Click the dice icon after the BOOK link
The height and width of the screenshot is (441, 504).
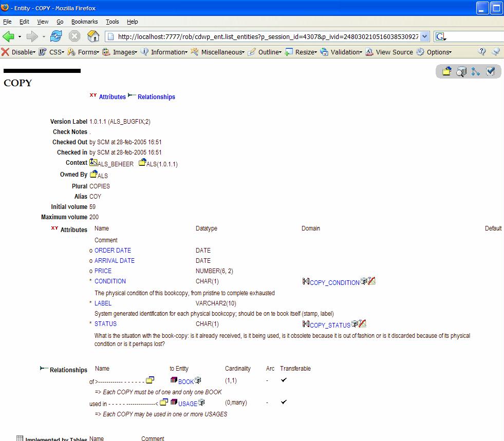[x=198, y=380]
